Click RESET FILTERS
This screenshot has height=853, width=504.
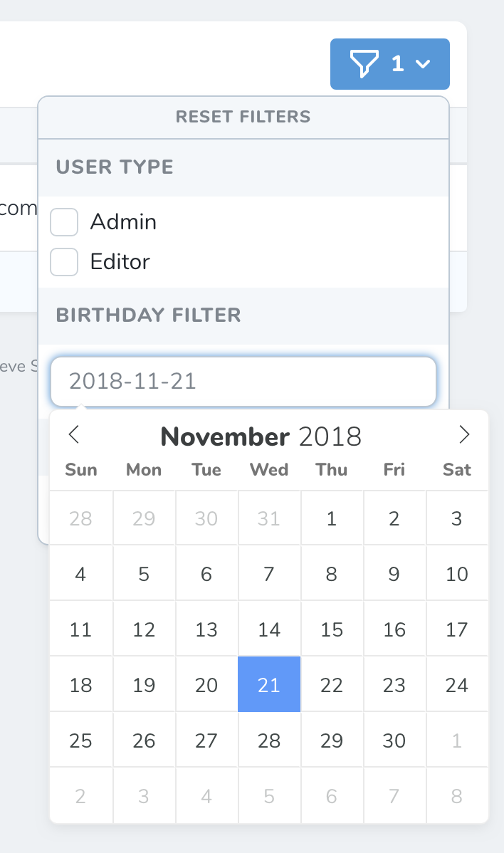243,117
